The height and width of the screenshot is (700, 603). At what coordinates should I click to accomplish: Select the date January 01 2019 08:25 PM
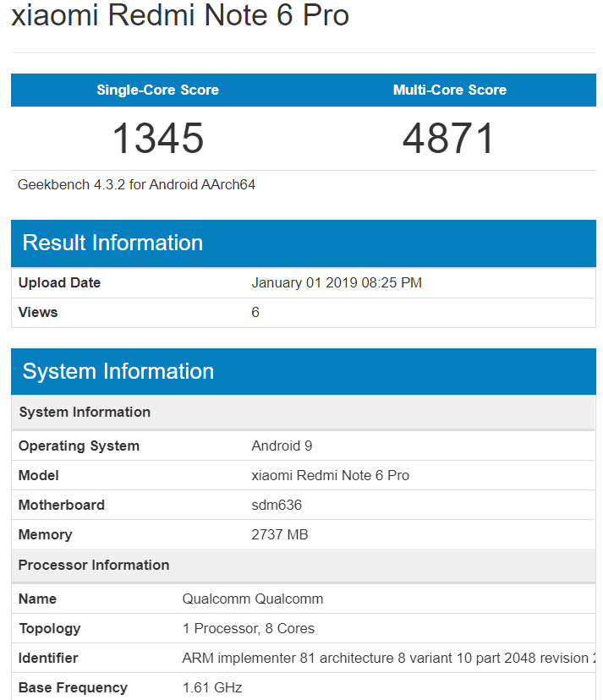coord(337,282)
